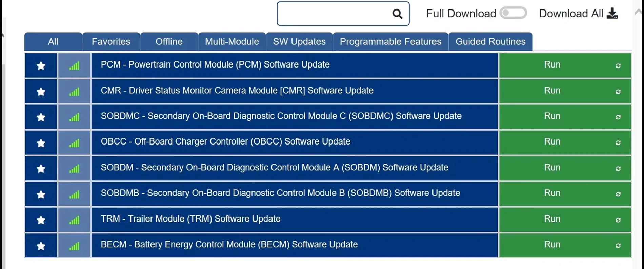Click the refresh icon for OBCC software update
This screenshot has height=269, width=644.
point(618,143)
